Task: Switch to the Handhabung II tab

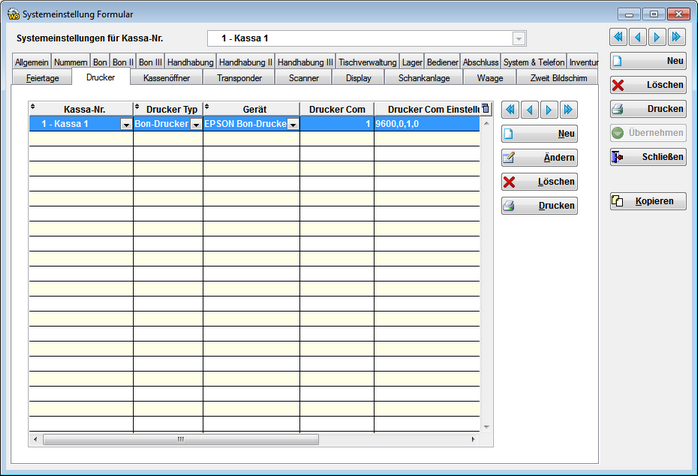Action: [x=246, y=62]
